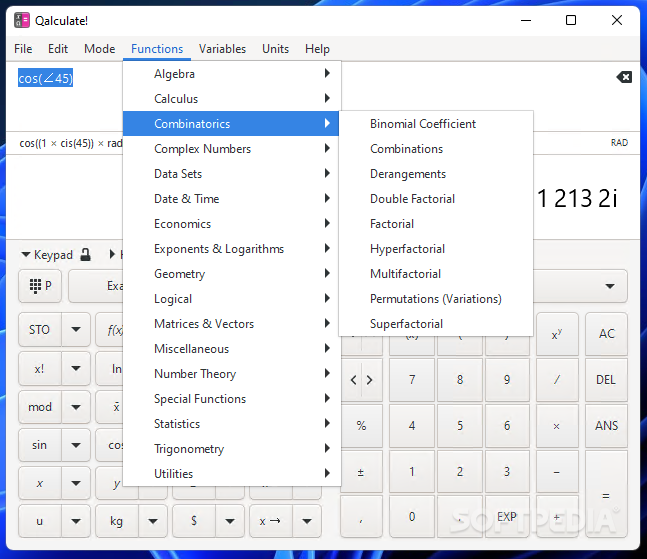Click the DEL button

[x=606, y=380]
